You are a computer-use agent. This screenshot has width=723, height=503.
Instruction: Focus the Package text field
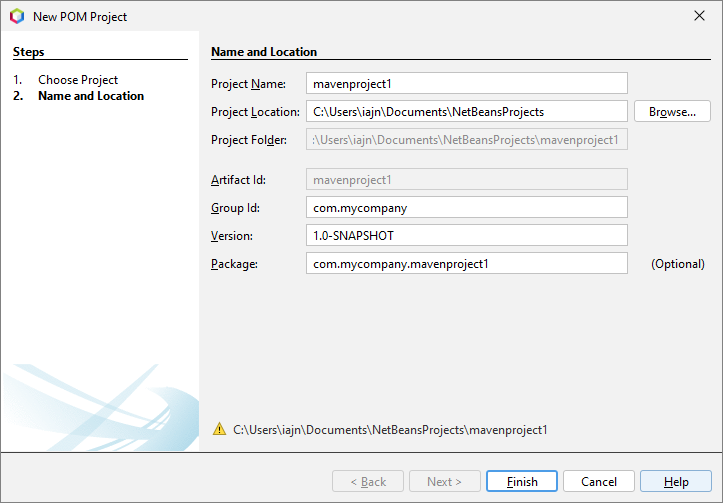click(x=467, y=263)
